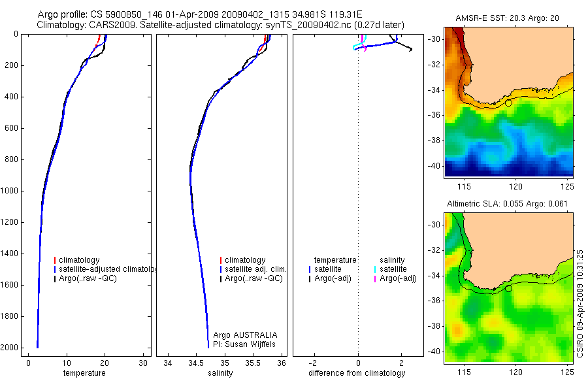Click the 'temperature' legend header in difference panel
Image resolution: width=588 pixels, height=379 pixels.
pyautogui.click(x=335, y=260)
